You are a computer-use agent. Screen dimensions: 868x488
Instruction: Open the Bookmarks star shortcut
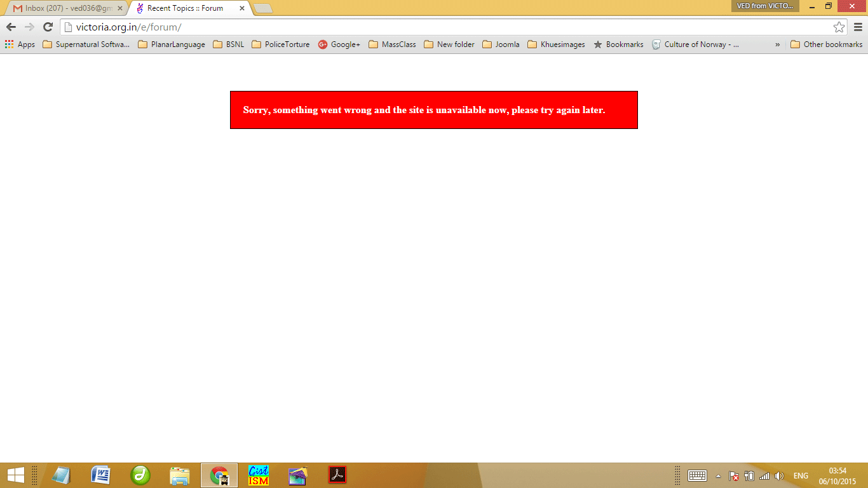point(618,44)
